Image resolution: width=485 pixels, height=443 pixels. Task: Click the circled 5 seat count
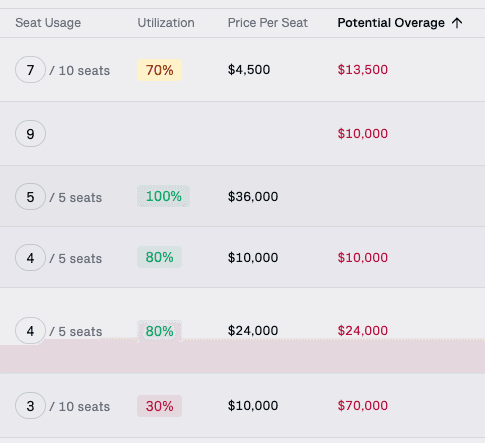pos(30,197)
